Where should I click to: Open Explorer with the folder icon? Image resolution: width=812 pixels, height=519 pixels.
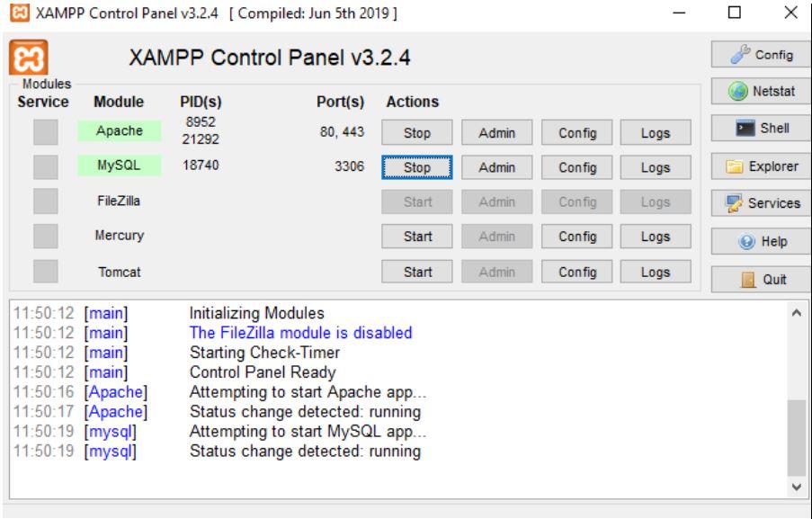pos(762,166)
